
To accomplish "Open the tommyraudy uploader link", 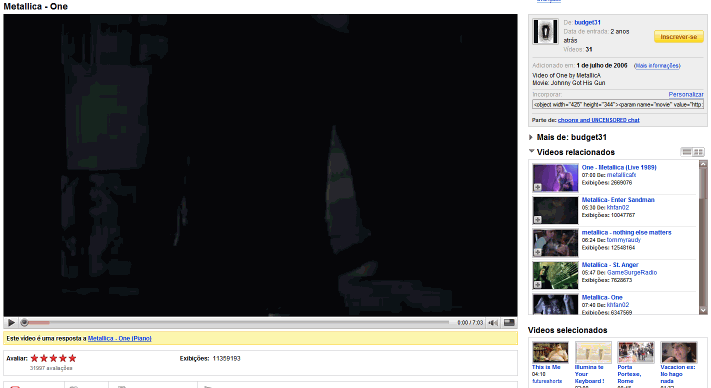I will (x=623, y=240).
